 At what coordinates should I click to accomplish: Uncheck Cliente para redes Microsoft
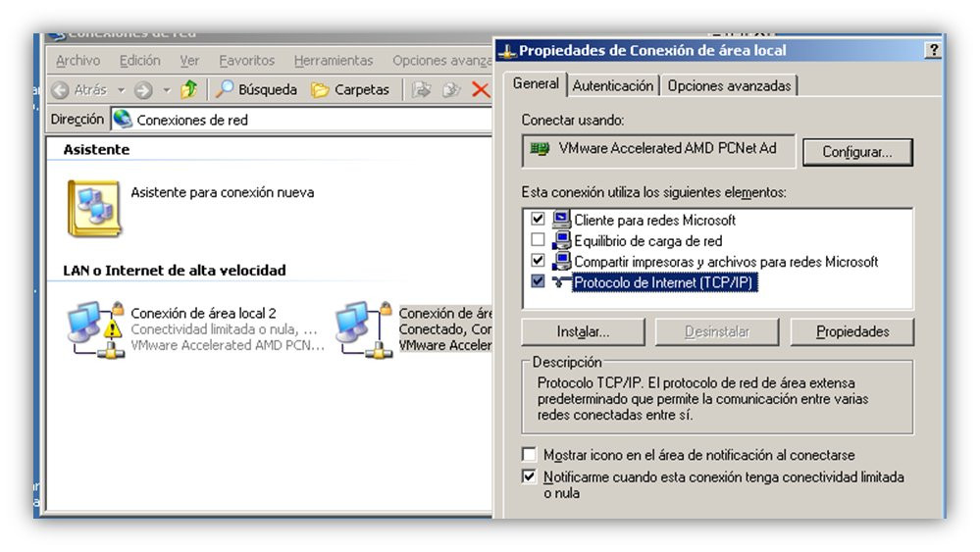pyautogui.click(x=538, y=219)
